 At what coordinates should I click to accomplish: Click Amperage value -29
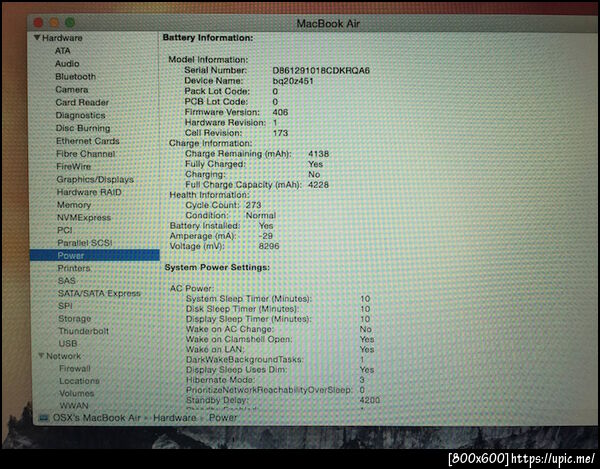click(266, 236)
